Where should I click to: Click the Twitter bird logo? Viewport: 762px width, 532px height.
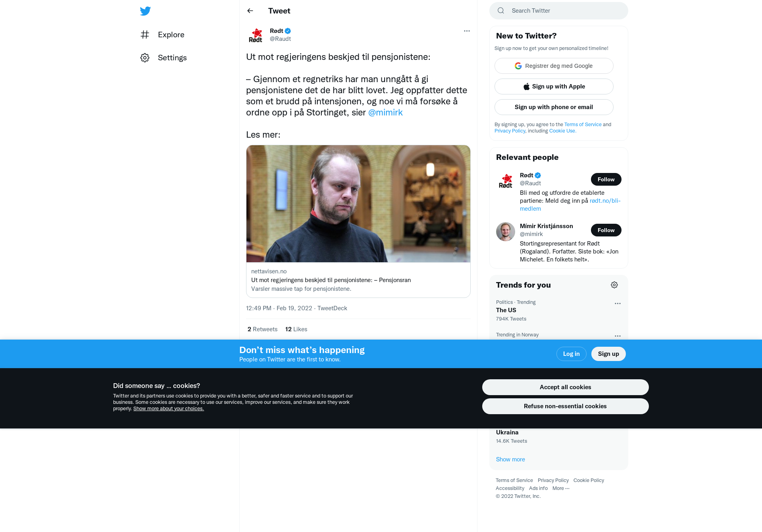tap(145, 11)
